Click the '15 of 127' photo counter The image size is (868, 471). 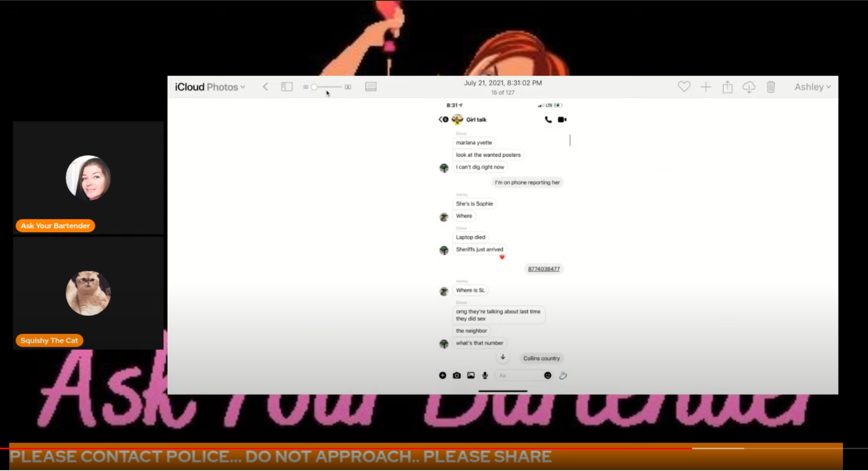[503, 93]
